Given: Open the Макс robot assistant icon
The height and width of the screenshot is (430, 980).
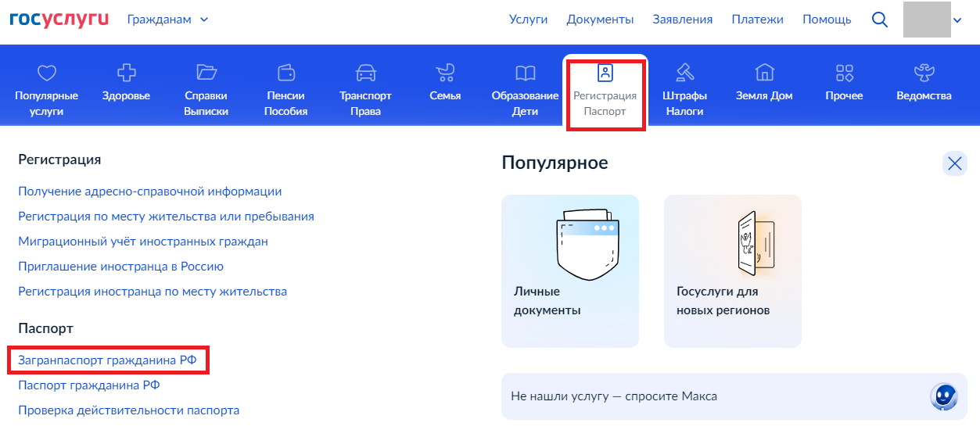Looking at the screenshot, I should click(944, 396).
